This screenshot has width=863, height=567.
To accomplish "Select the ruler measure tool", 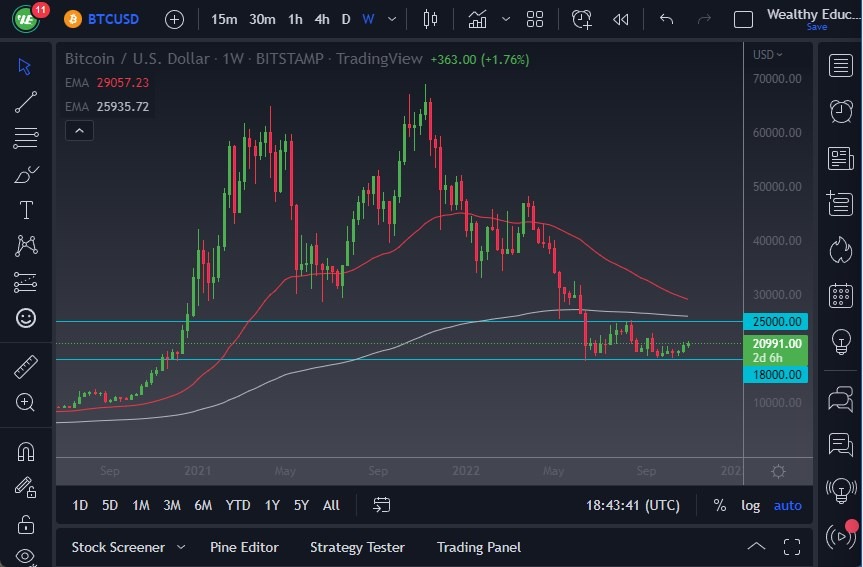I will click(26, 367).
